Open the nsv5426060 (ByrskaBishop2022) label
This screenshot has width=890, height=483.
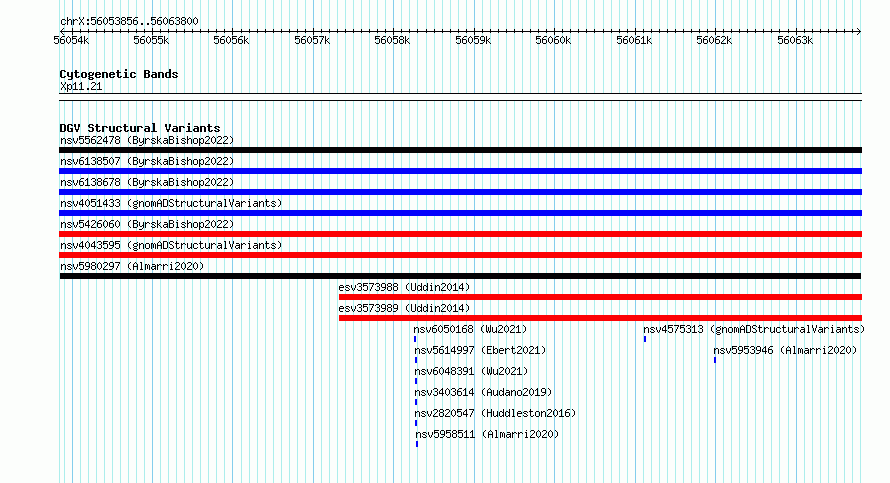click(x=147, y=225)
